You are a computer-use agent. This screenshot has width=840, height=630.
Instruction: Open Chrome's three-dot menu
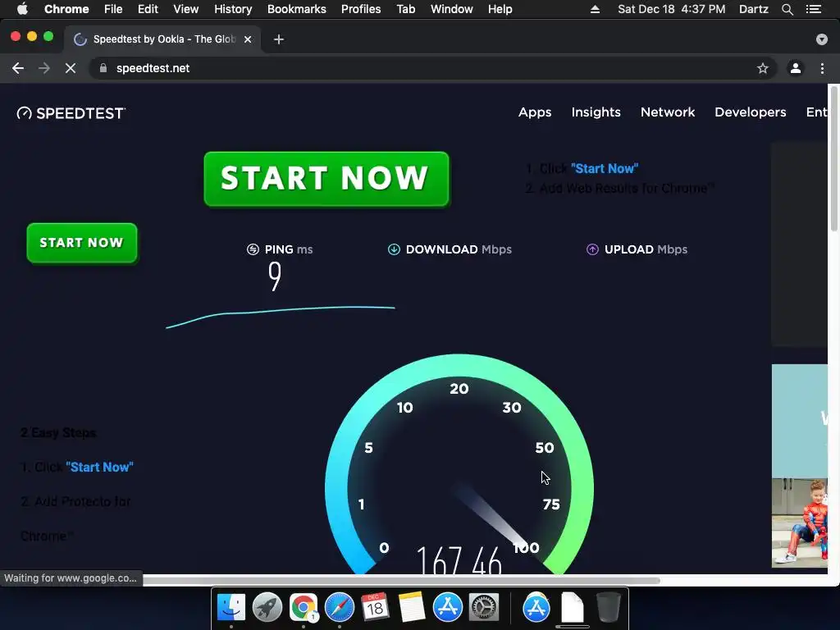click(x=822, y=68)
